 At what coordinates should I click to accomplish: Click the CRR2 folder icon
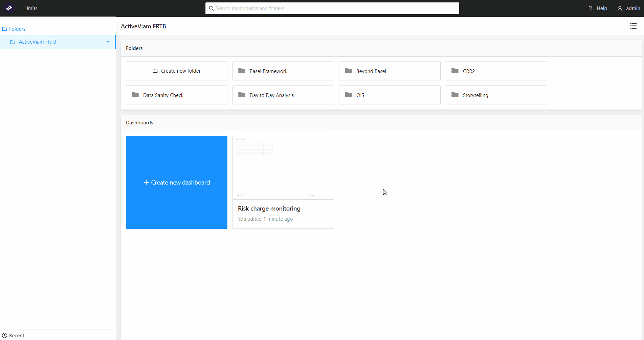[x=455, y=71]
